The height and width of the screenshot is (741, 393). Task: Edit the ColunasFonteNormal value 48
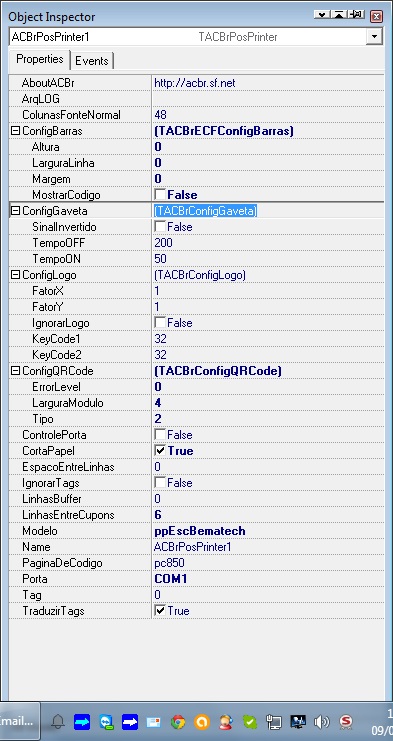tap(160, 115)
